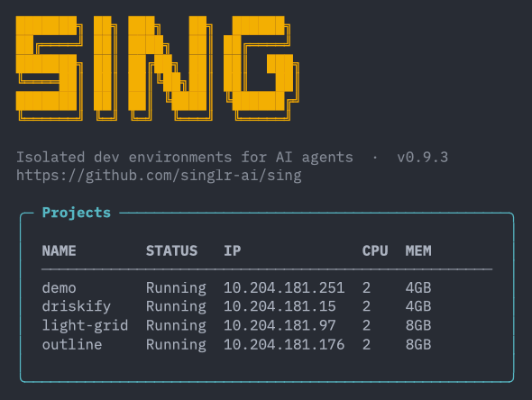Image resolution: width=532 pixels, height=400 pixels.
Task: Open the https://github.com/singlr-ai/sing link
Action: (159, 176)
